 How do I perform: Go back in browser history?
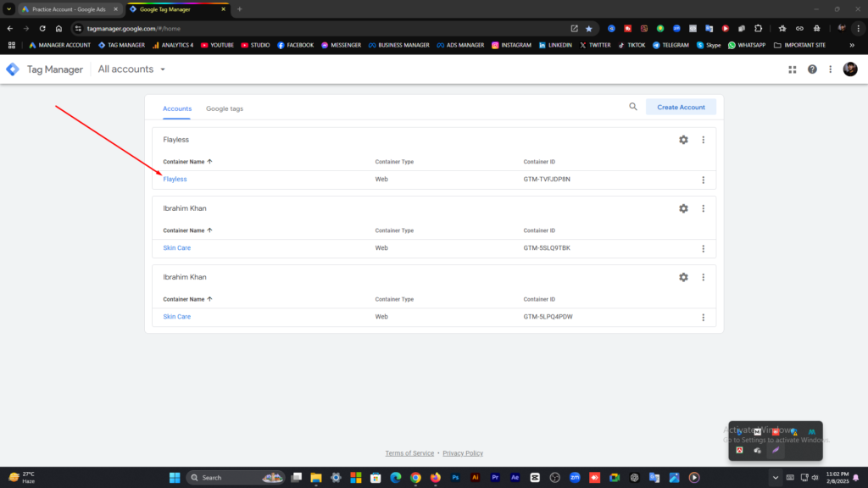[10, 28]
